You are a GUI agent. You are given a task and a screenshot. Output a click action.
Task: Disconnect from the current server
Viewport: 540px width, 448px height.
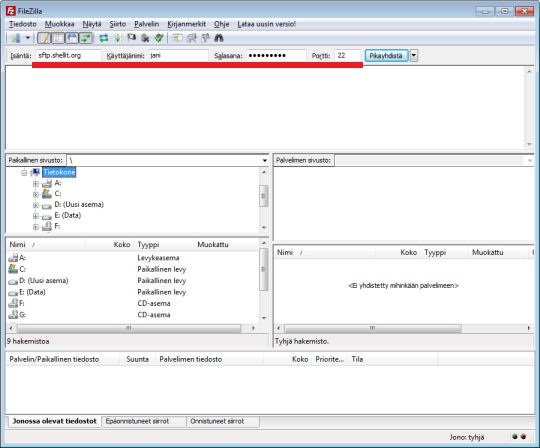145,38
